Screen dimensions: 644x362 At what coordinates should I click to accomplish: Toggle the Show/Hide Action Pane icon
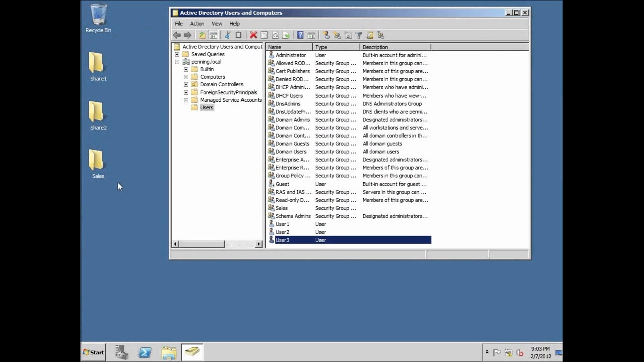[311, 35]
